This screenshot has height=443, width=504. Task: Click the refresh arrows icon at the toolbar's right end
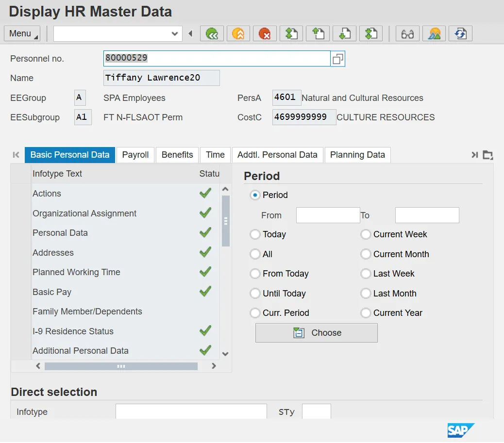pyautogui.click(x=460, y=33)
